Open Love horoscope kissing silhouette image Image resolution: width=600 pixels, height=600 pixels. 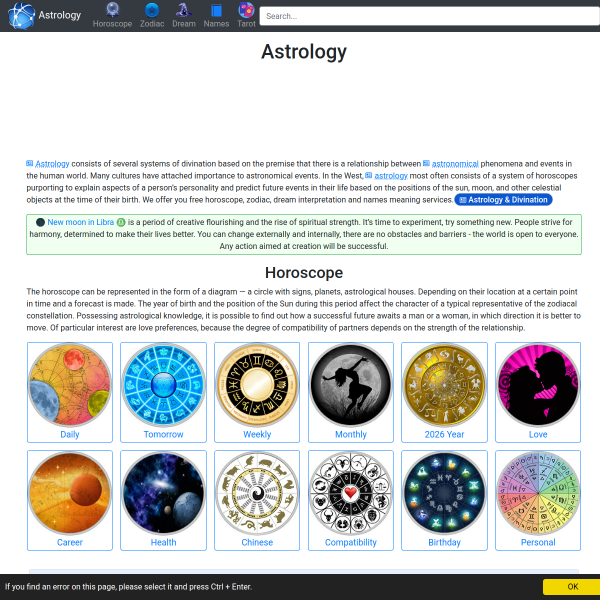pyautogui.click(x=538, y=385)
